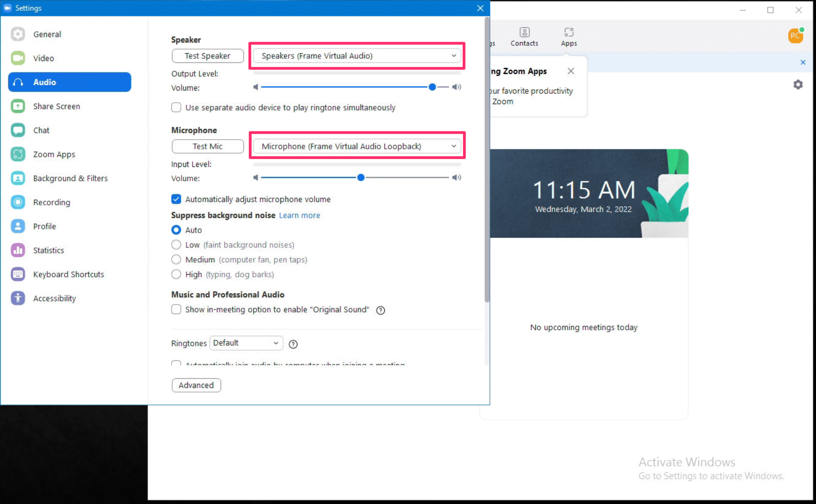Maximize the Zoom main window
Viewport: 816px width, 504px height.
coord(770,10)
